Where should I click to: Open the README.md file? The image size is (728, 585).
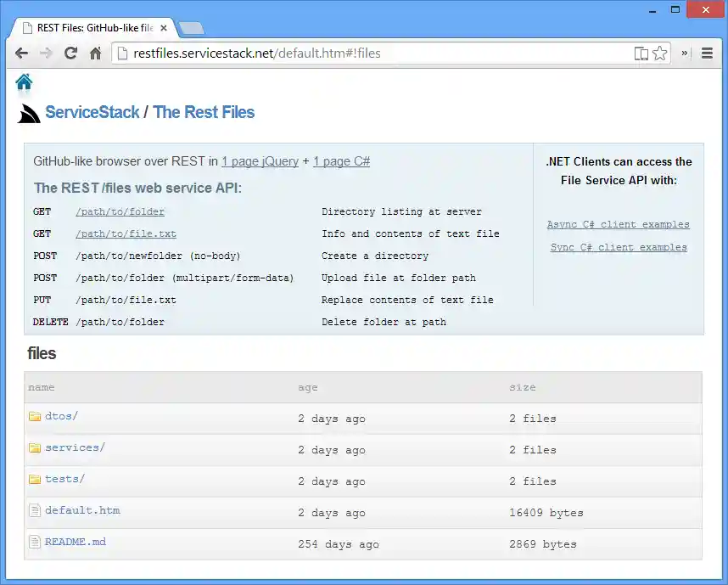[76, 542]
